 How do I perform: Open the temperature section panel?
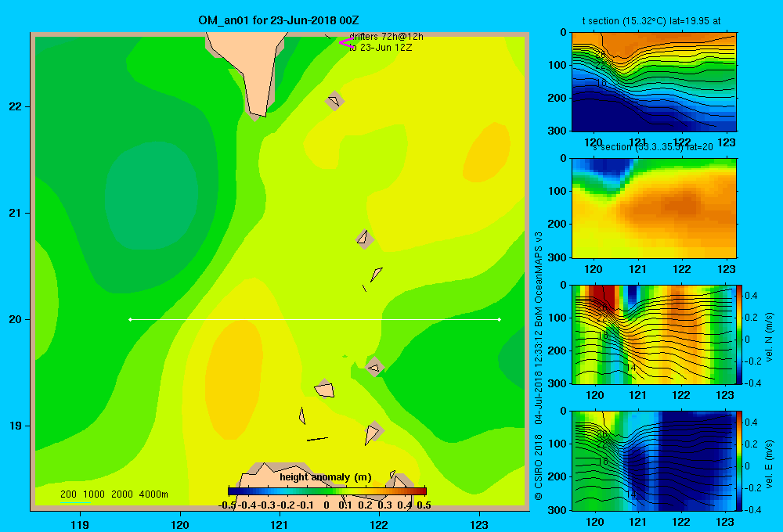pos(654,82)
